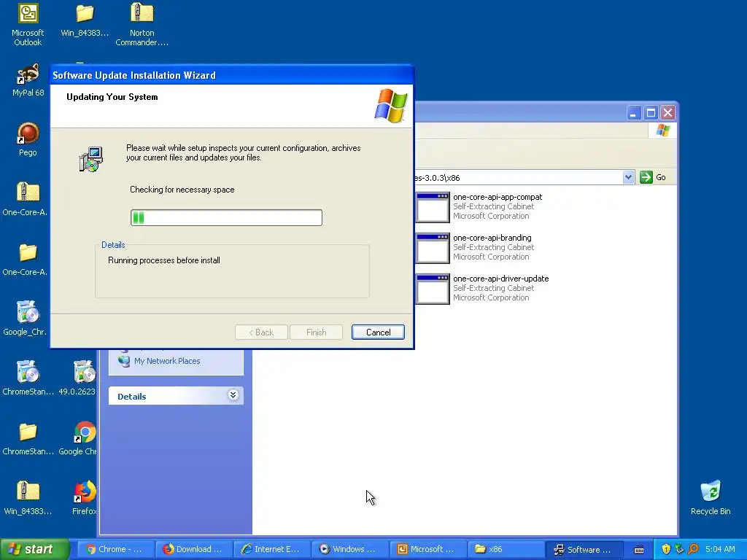Click the Explorer address path field
Viewport: 747px width, 560px height.
pos(519,178)
